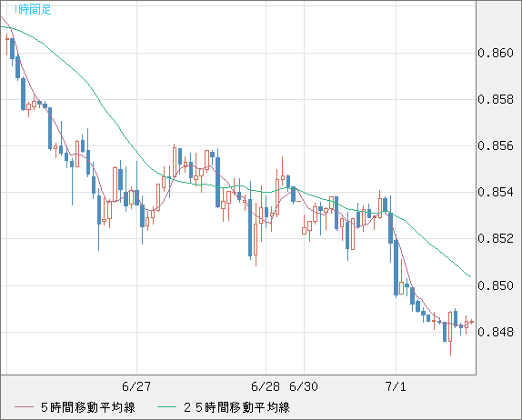Click the 0.848 price axis label

click(x=496, y=332)
